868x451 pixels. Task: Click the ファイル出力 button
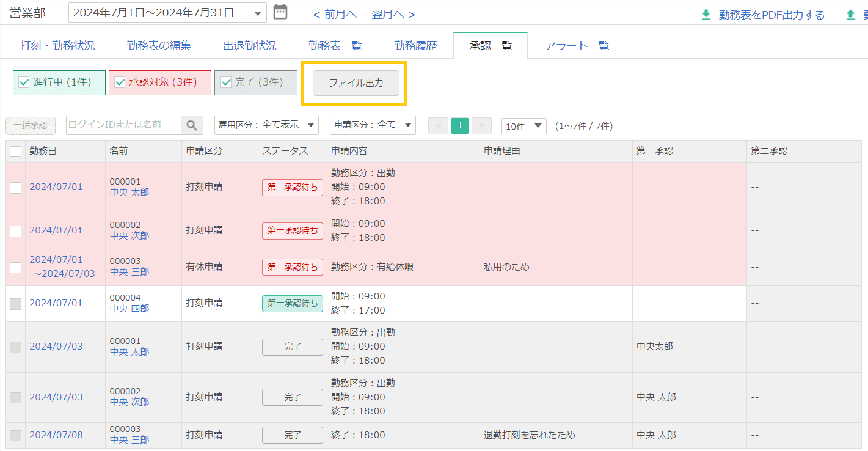(x=356, y=83)
